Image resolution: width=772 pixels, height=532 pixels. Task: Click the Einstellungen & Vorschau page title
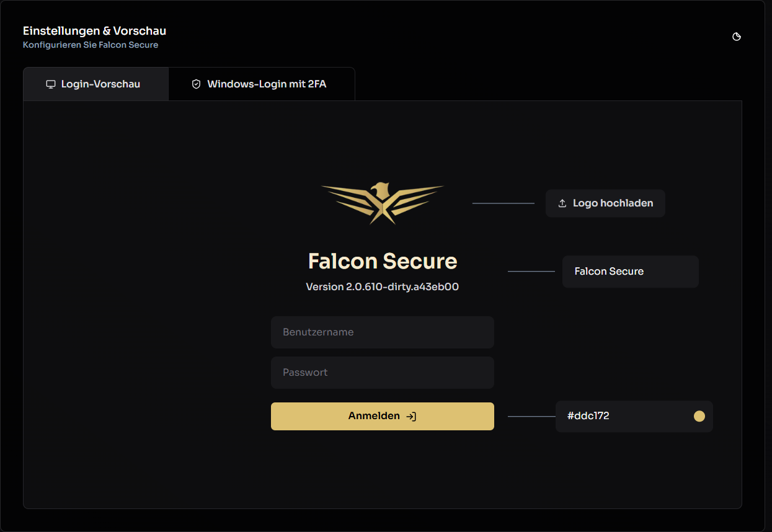click(x=95, y=30)
